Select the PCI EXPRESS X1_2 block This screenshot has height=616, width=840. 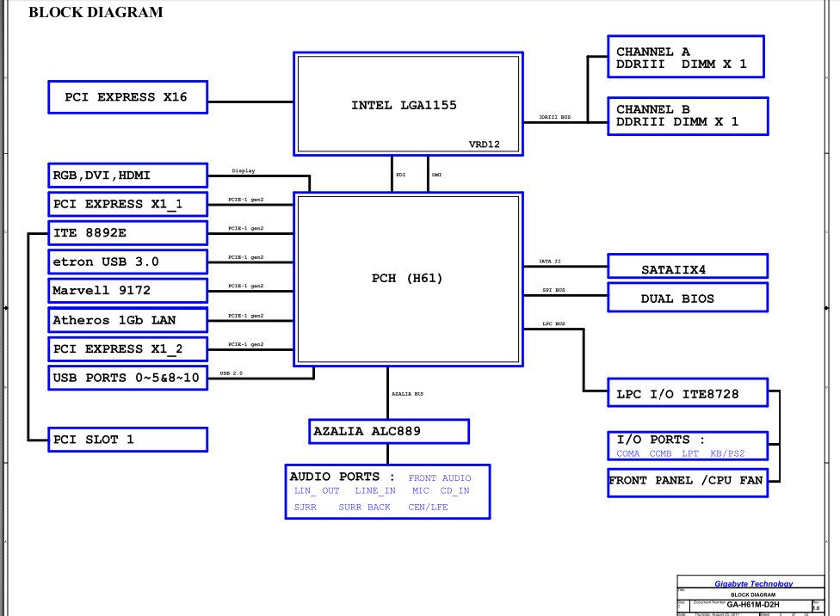(127, 348)
